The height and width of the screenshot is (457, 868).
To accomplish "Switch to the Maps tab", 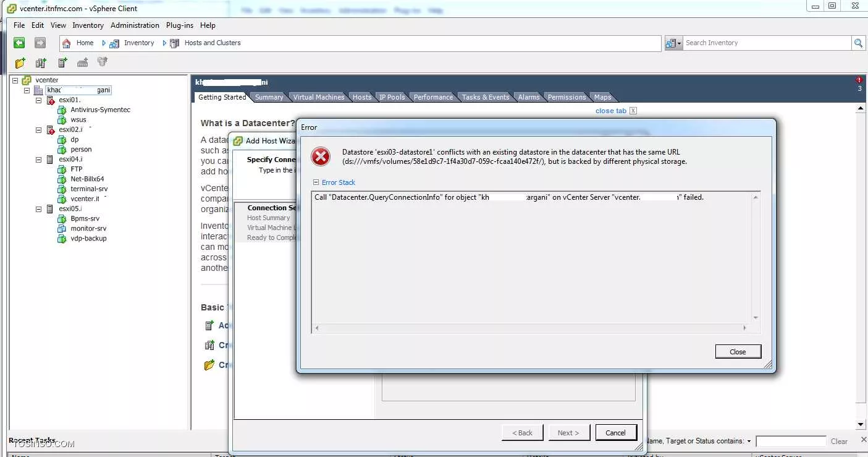I will pyautogui.click(x=602, y=97).
